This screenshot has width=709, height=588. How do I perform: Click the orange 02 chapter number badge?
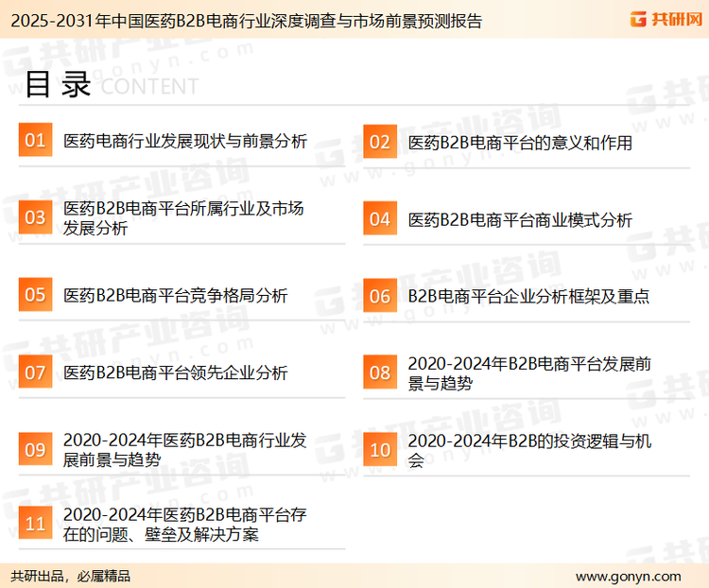tap(380, 142)
